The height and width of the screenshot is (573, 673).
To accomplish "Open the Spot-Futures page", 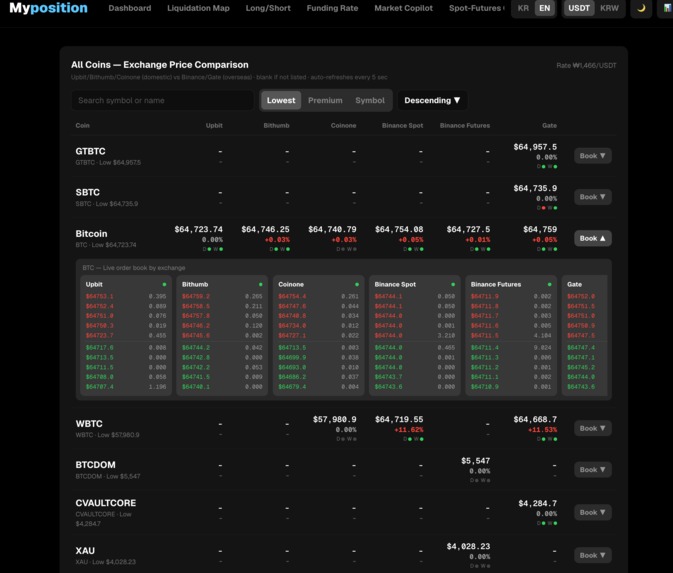I will point(476,8).
